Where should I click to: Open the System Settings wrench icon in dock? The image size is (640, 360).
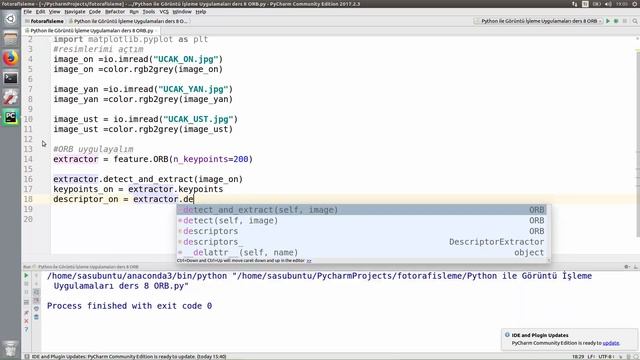coord(10,98)
